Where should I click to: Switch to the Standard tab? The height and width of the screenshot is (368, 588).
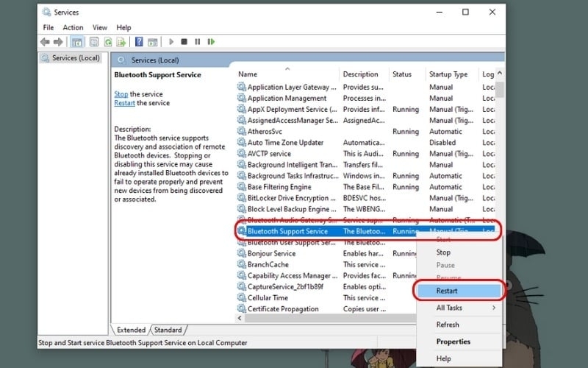[168, 330]
